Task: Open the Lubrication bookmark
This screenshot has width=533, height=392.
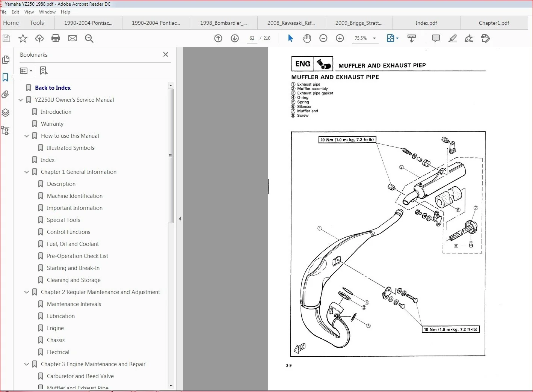Action: 61,316
